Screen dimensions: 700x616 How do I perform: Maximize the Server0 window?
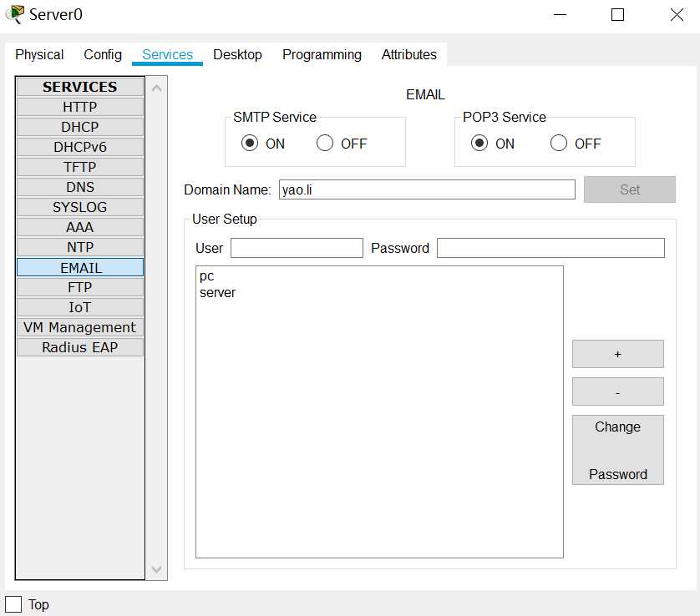[617, 15]
